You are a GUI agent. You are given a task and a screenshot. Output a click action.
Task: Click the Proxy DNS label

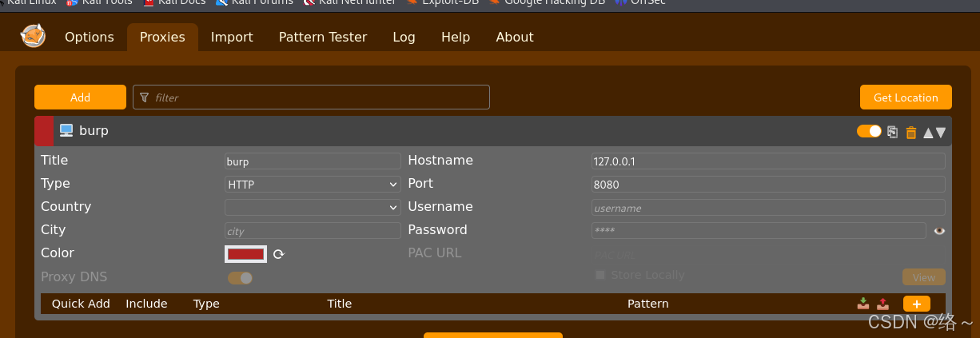[x=74, y=277]
